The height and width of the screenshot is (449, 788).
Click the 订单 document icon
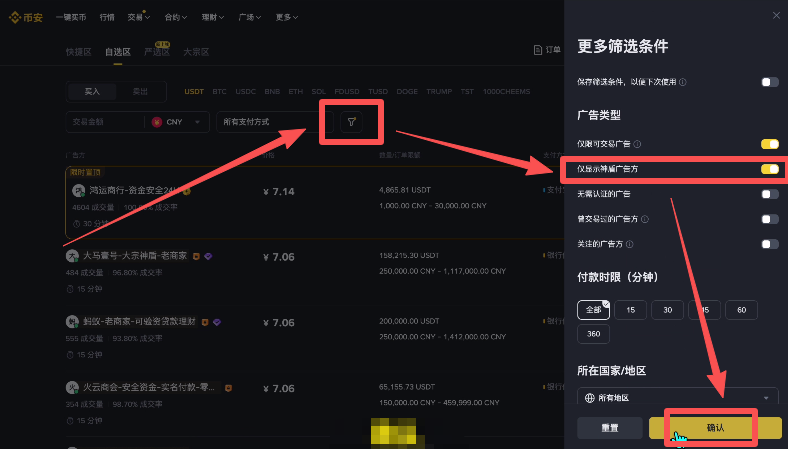tap(539, 50)
